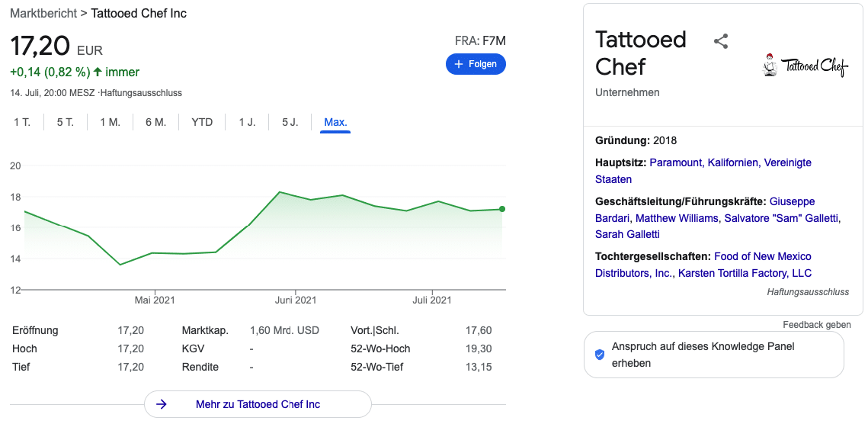Viewport: 868px width, 424px height.
Task: Select the 5 J. time range tab
Action: pyautogui.click(x=290, y=123)
